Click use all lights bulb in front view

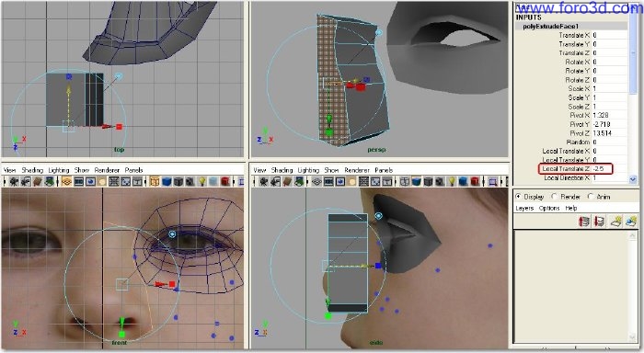coord(202,181)
